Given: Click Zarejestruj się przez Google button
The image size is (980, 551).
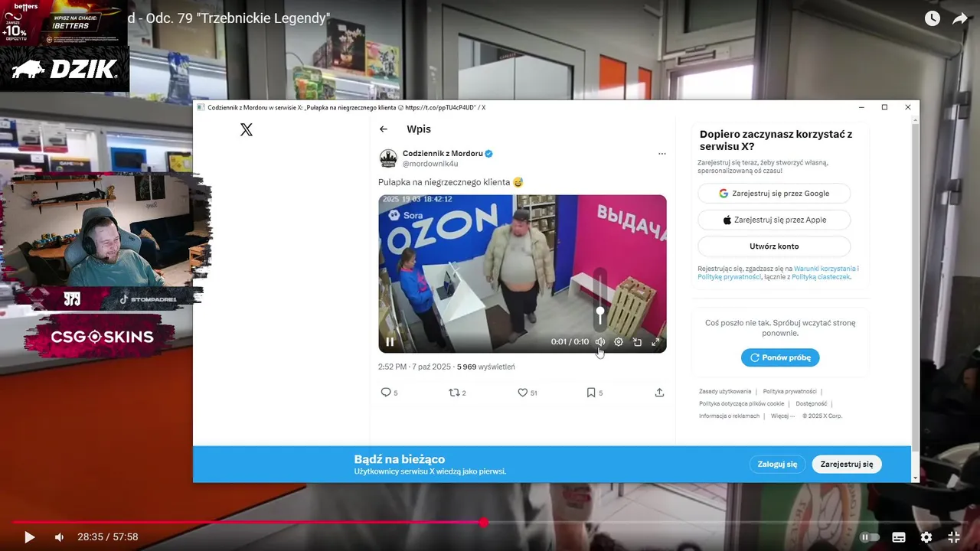Looking at the screenshot, I should pos(774,194).
